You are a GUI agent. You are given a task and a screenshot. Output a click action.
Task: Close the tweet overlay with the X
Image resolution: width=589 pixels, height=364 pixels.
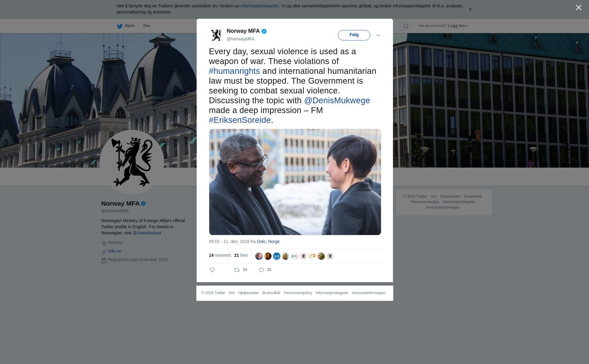[x=579, y=8]
